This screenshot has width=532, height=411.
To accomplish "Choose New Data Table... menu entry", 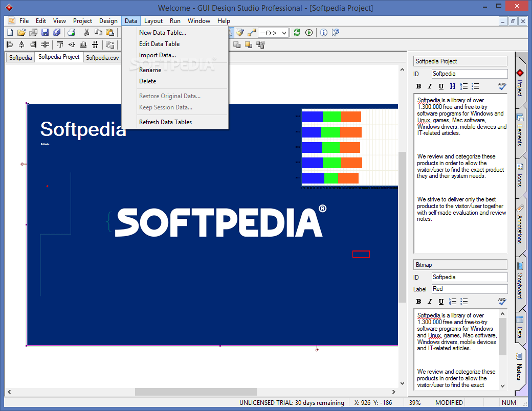I will (x=163, y=33).
